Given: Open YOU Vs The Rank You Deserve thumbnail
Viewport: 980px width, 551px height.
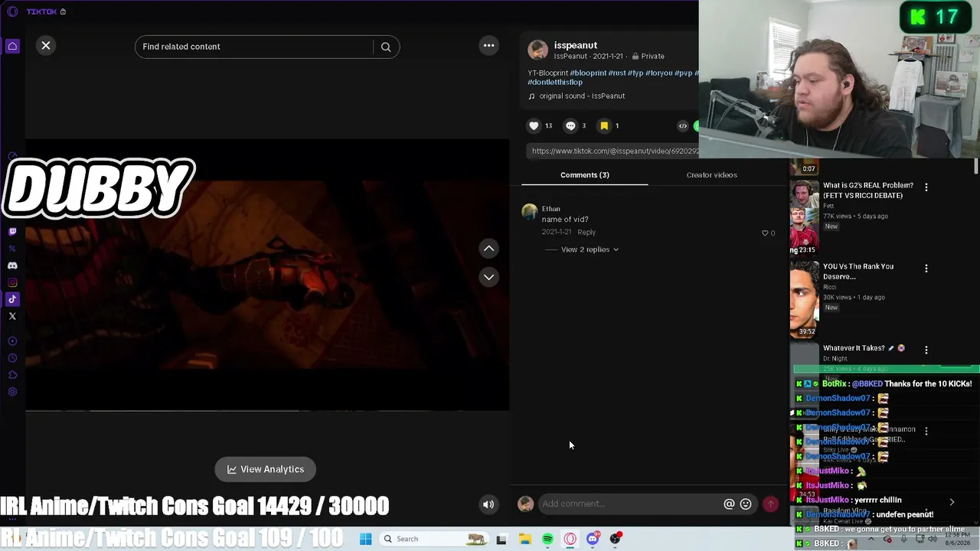Looking at the screenshot, I should (x=805, y=299).
